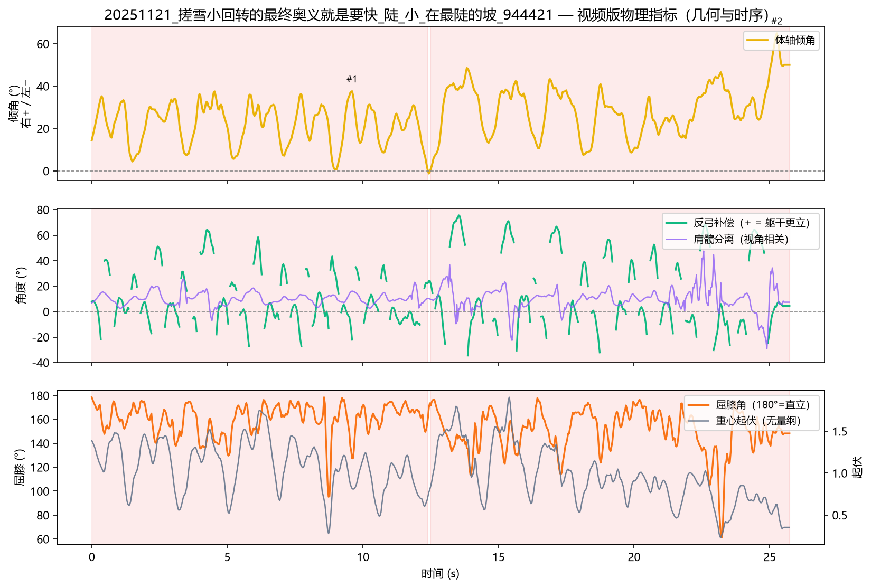Viewport: 871px width, 588px height.
Task: Click the 时间 (s) x-axis label
Action: [x=441, y=574]
